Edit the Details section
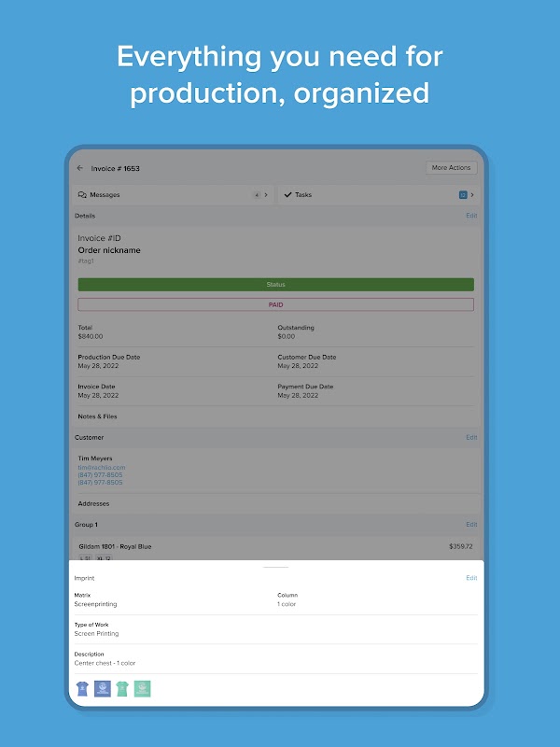Viewport: 560px width, 747px height. pos(471,216)
